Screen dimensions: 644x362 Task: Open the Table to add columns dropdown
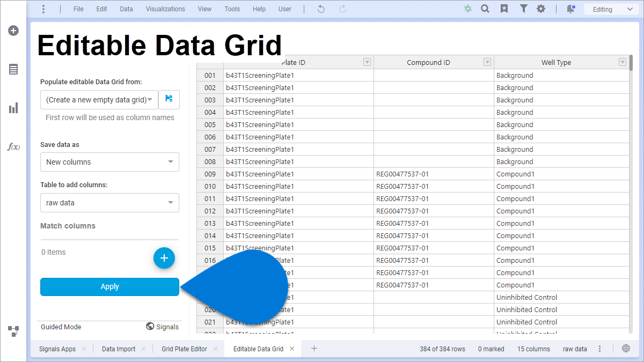click(109, 203)
